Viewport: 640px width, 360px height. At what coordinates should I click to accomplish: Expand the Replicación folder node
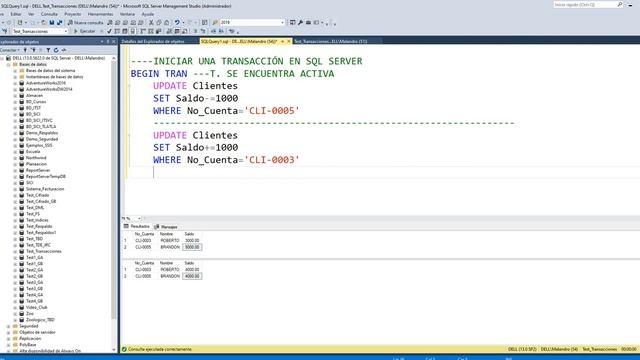tap(9, 338)
